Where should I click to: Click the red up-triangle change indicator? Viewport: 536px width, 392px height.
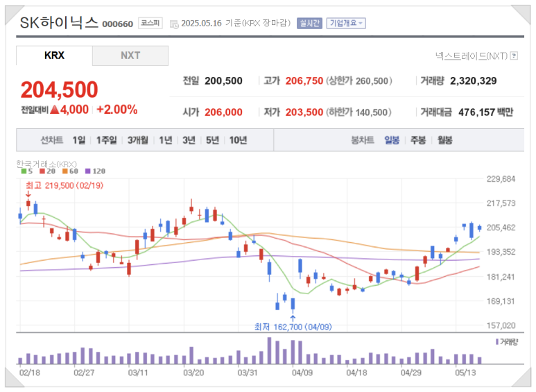(55, 110)
